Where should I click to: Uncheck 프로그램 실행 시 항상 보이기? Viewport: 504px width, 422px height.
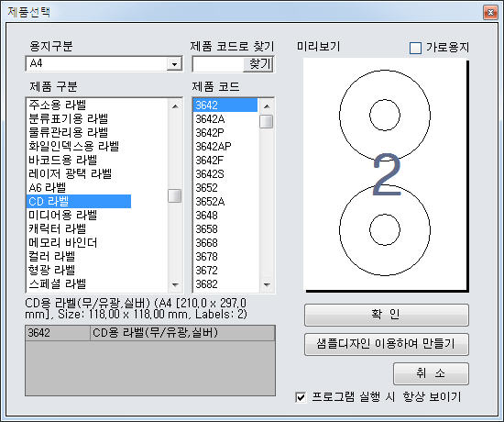click(x=301, y=396)
